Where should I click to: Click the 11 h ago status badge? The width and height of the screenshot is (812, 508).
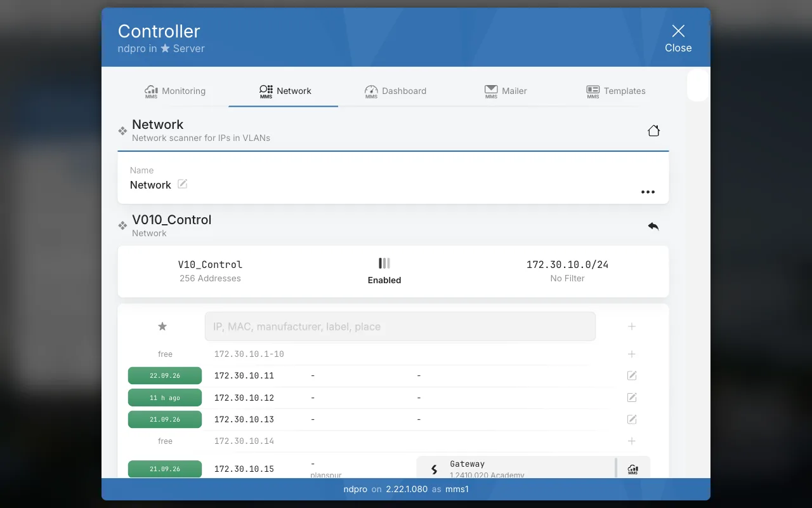pyautogui.click(x=165, y=398)
